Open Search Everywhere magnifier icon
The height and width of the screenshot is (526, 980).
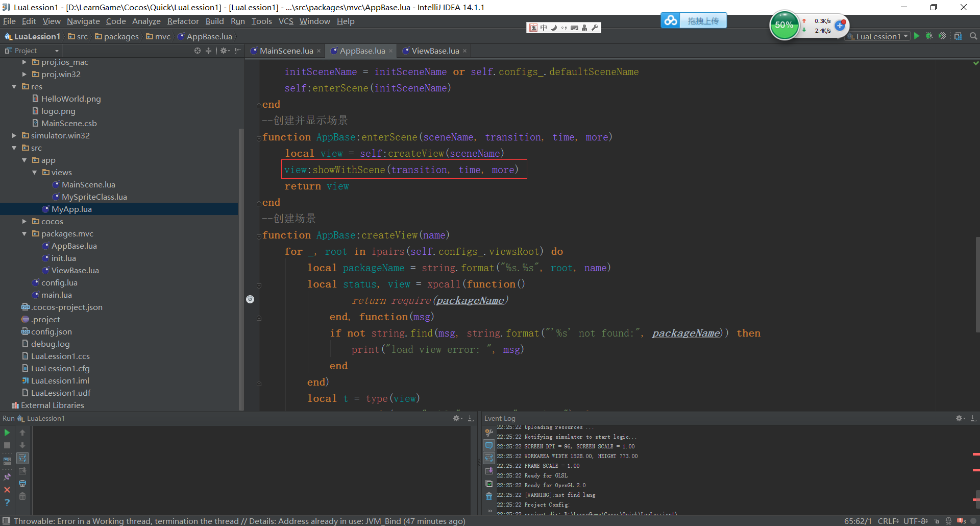coord(973,36)
